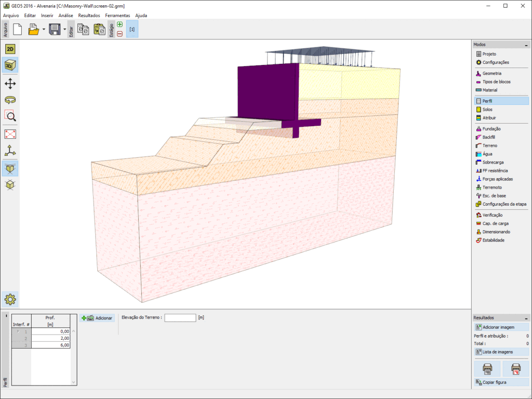This screenshot has height=399, width=532.
Task: Open Backfill mode
Action: 501,137
